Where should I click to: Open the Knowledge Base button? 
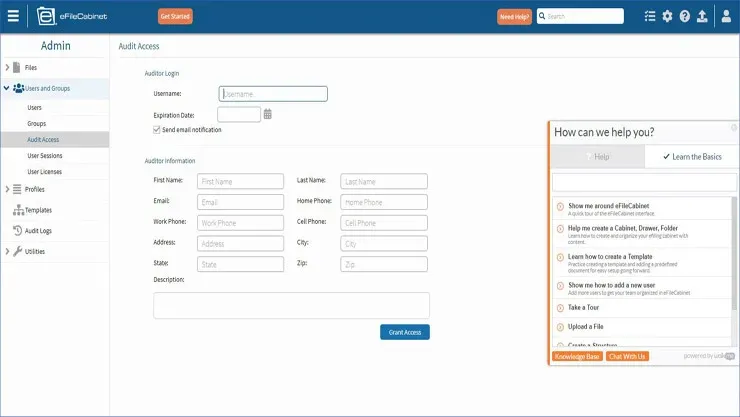tap(577, 357)
